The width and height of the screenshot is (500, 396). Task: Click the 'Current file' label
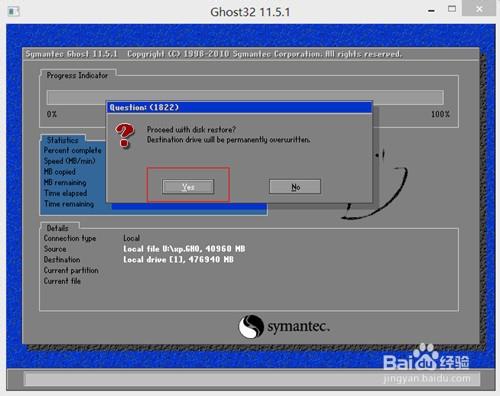62,281
